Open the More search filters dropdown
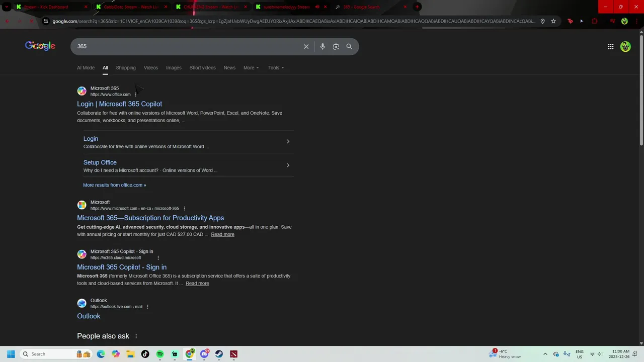 (251, 68)
